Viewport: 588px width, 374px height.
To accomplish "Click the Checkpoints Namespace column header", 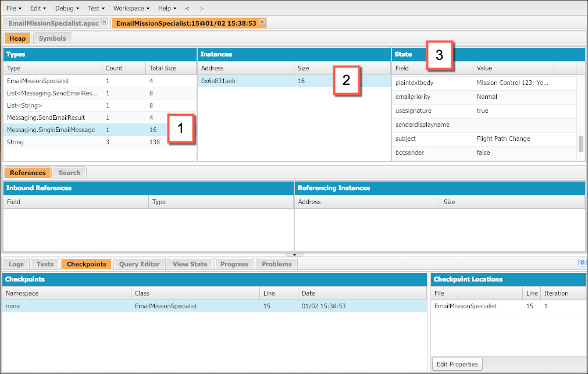I will [67, 293].
